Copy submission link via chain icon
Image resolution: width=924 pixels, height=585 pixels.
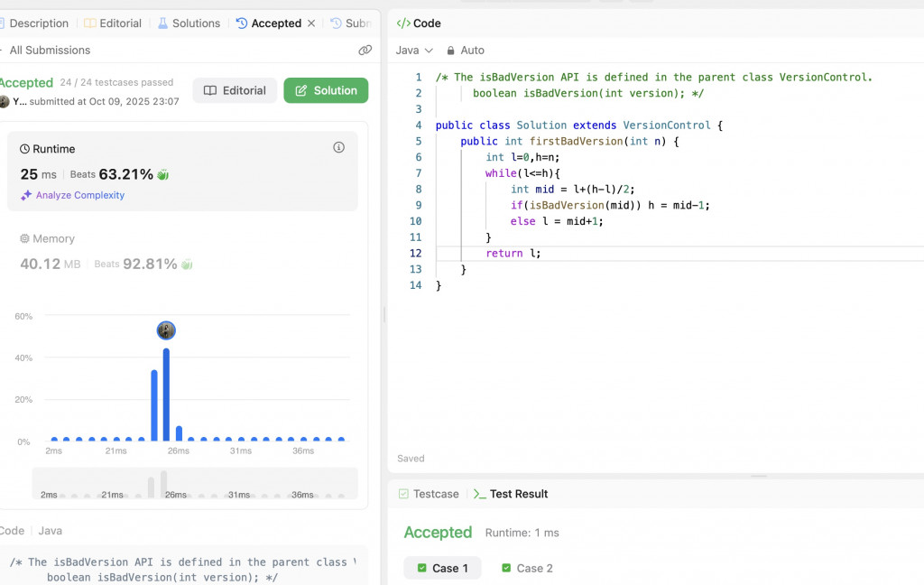point(365,51)
